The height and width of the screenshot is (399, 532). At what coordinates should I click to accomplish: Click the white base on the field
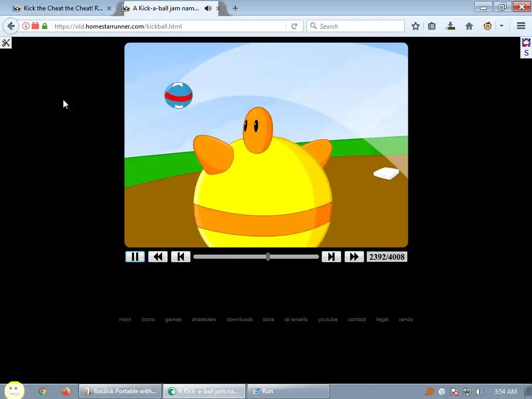pos(387,173)
